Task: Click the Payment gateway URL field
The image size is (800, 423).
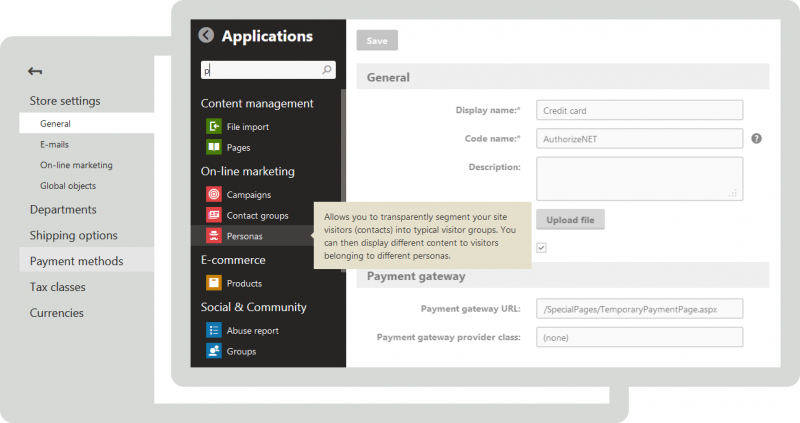Action: (639, 310)
